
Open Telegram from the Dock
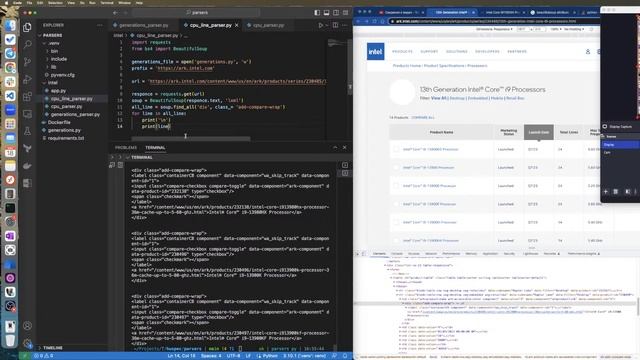tap(10, 53)
